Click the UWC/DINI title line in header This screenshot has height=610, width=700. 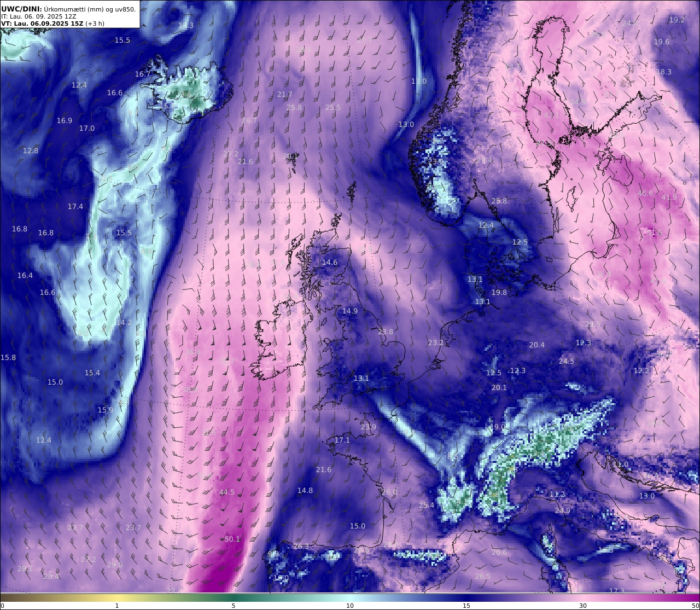[68, 9]
